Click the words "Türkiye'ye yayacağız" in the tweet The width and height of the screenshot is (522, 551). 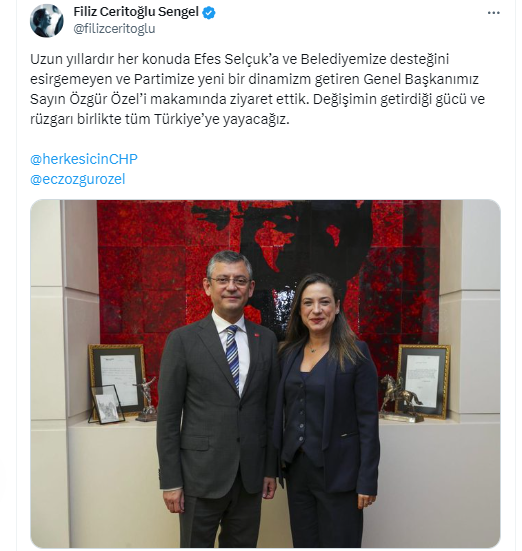click(x=221, y=119)
